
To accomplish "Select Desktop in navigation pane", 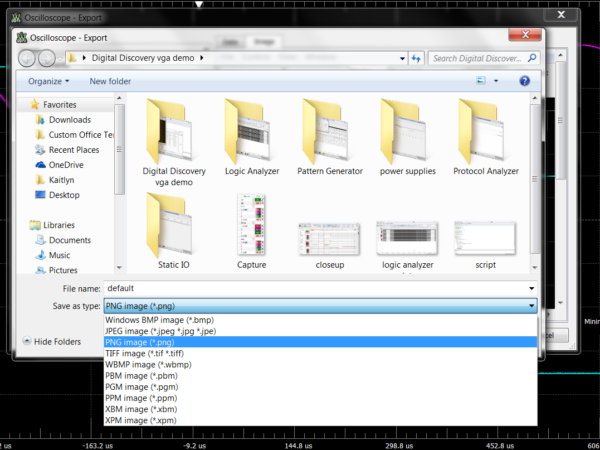I will (64, 195).
